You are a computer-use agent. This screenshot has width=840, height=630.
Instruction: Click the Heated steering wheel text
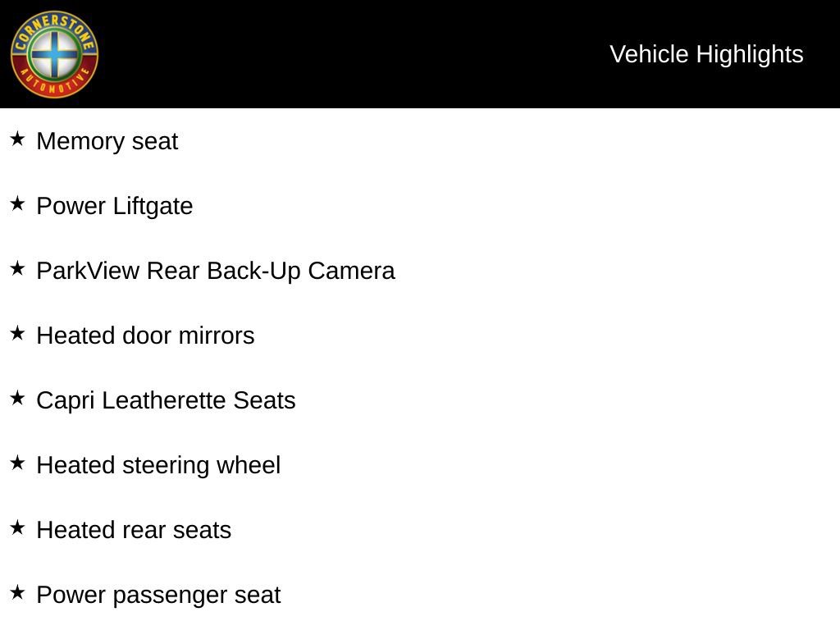coord(159,465)
